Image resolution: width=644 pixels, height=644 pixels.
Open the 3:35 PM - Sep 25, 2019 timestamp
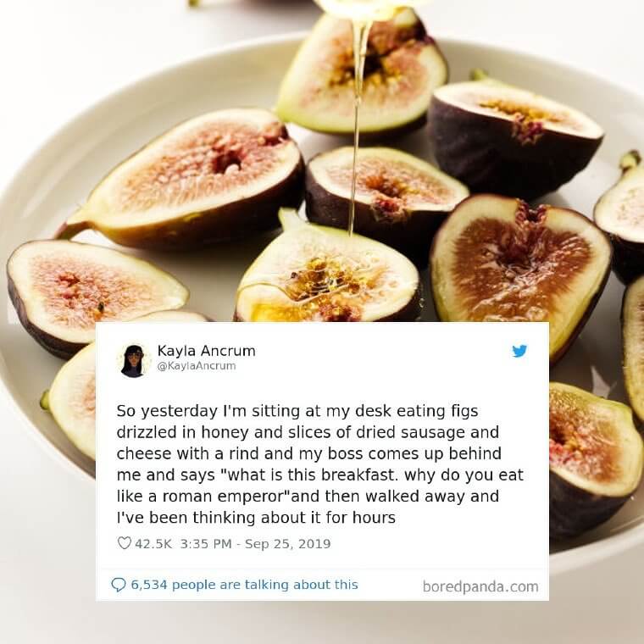(x=255, y=543)
